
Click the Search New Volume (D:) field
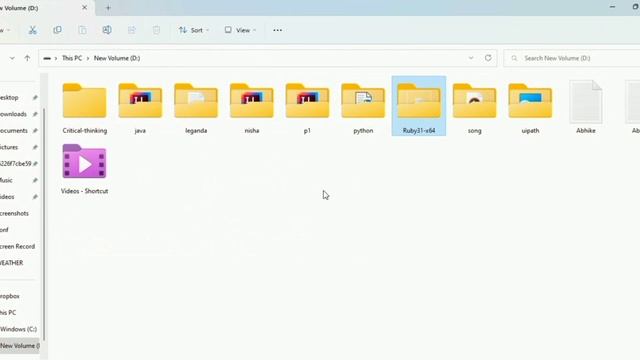point(572,58)
